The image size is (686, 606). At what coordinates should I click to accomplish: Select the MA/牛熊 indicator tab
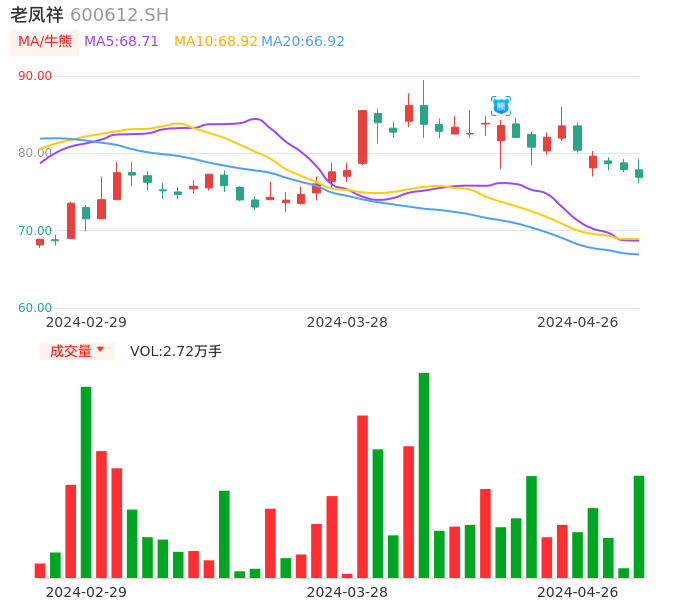click(x=44, y=42)
